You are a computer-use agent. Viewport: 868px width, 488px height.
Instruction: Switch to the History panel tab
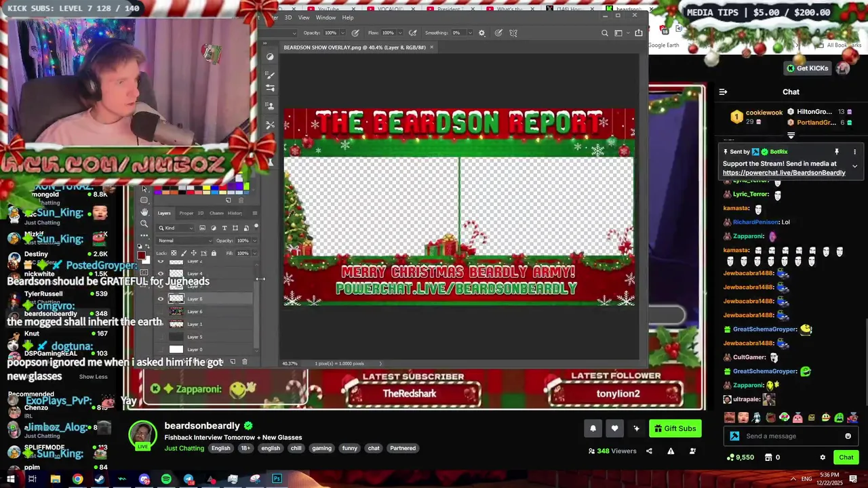235,213
